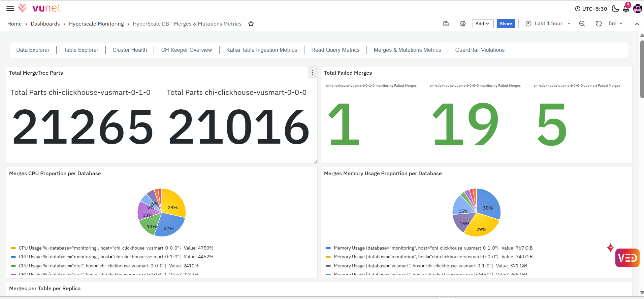Click the scrollbar down arrow
Screen dimensions: 644x299
pyautogui.click(x=642, y=293)
